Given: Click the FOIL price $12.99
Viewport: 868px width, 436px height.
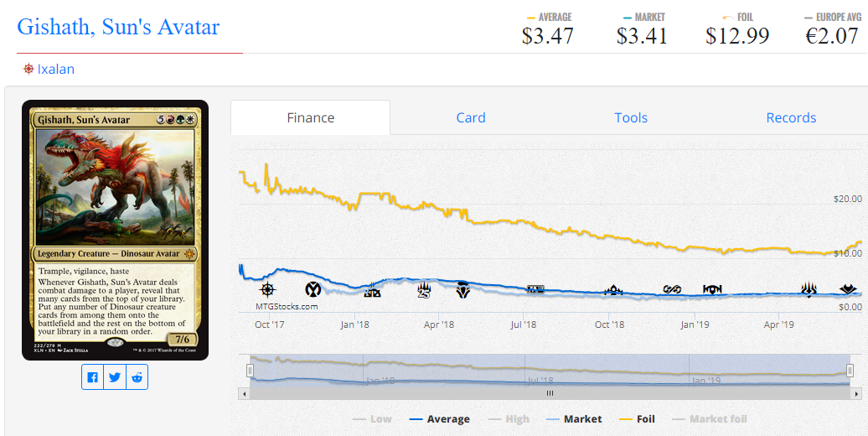Looking at the screenshot, I should point(737,36).
